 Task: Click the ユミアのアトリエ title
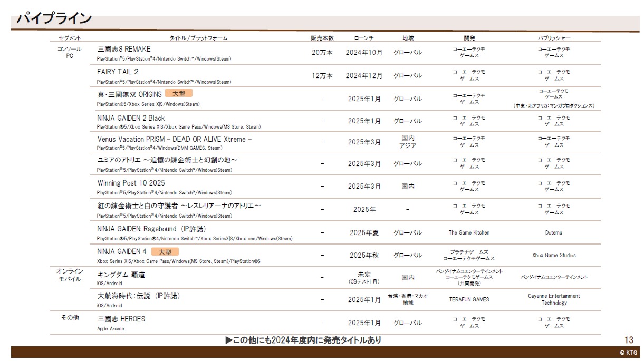167,160
